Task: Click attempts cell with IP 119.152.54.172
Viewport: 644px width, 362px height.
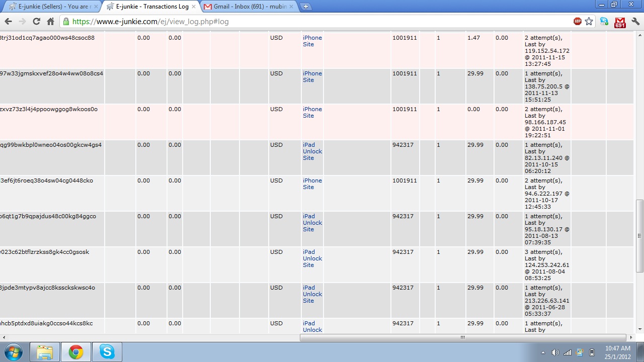Action: point(547,51)
